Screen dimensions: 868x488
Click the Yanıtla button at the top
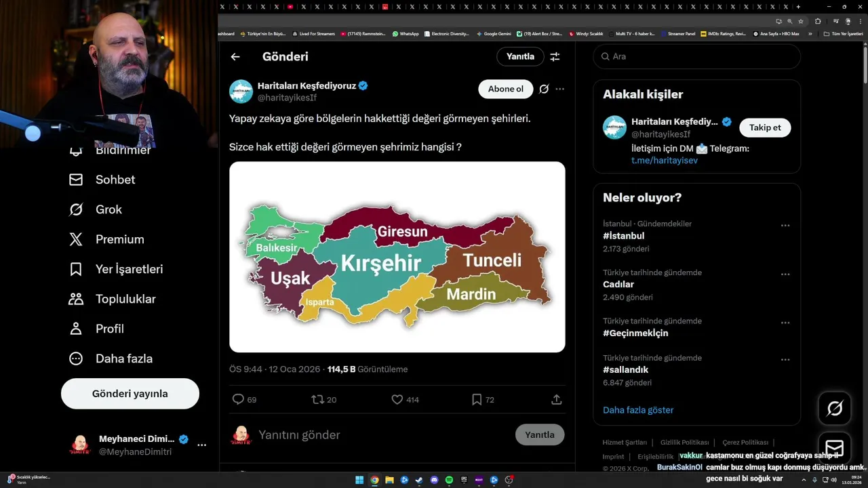(x=520, y=57)
